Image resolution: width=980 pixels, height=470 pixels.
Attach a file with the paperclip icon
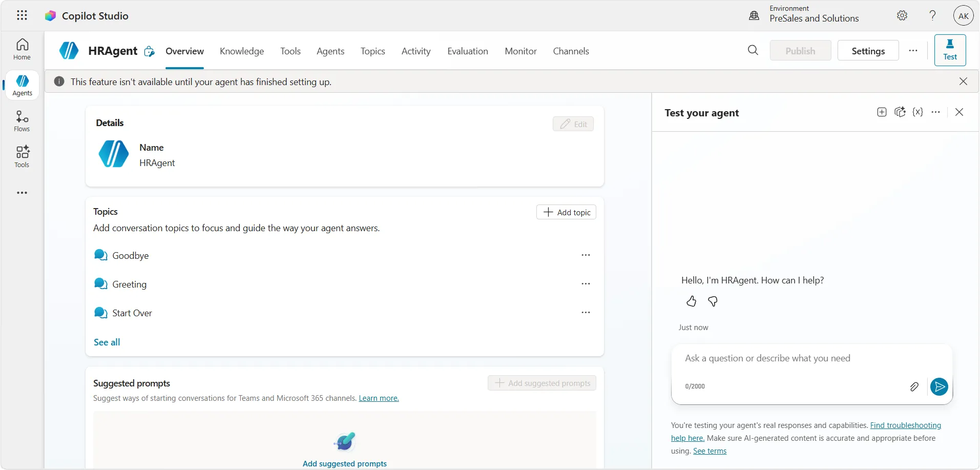pos(914,387)
